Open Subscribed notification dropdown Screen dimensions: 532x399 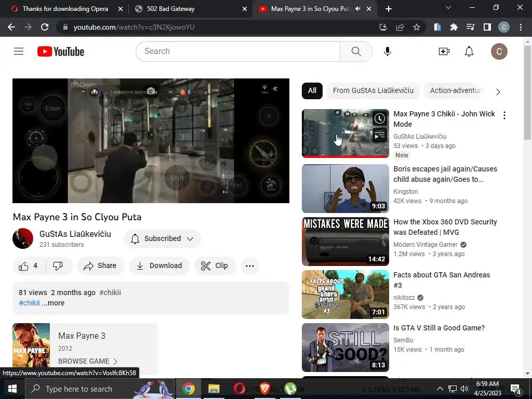tap(163, 238)
